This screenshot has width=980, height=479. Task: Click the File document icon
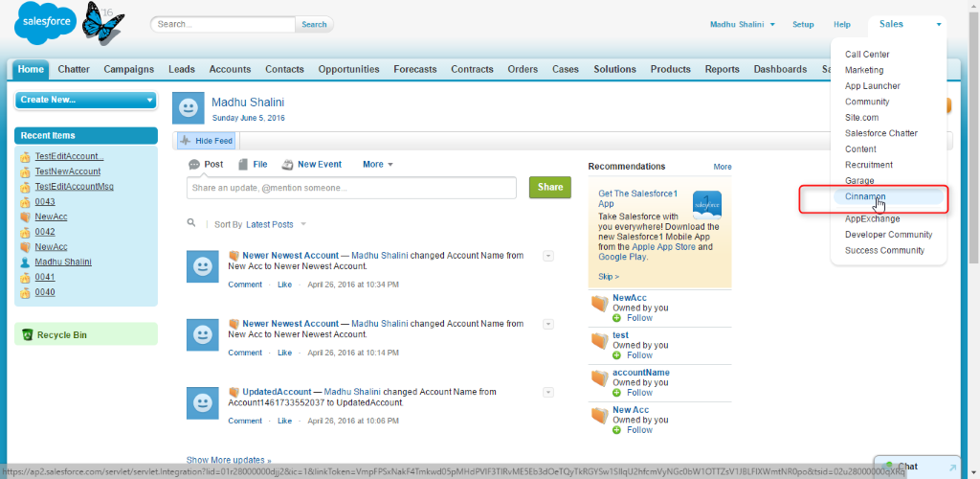[243, 165]
